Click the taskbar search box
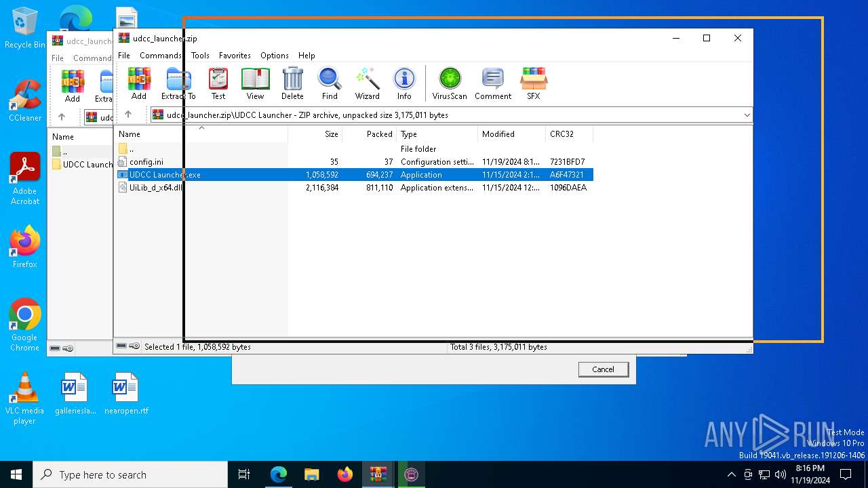The height and width of the screenshot is (488, 868). coord(130,474)
